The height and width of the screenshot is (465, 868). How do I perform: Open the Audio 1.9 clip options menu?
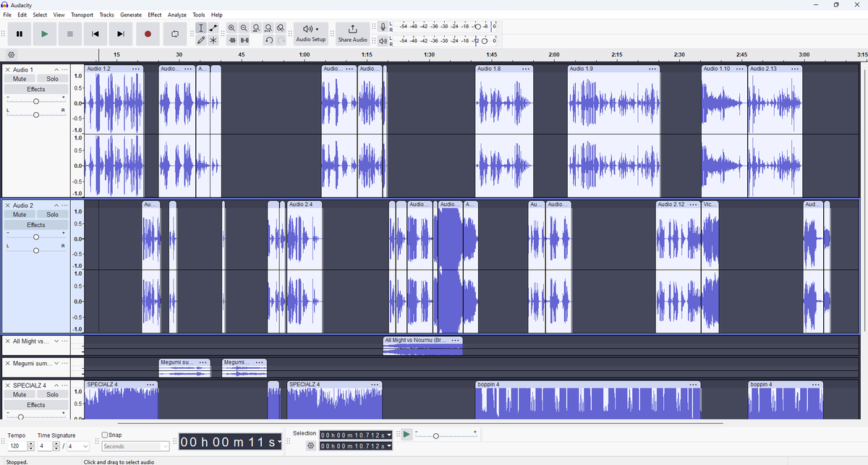click(652, 69)
